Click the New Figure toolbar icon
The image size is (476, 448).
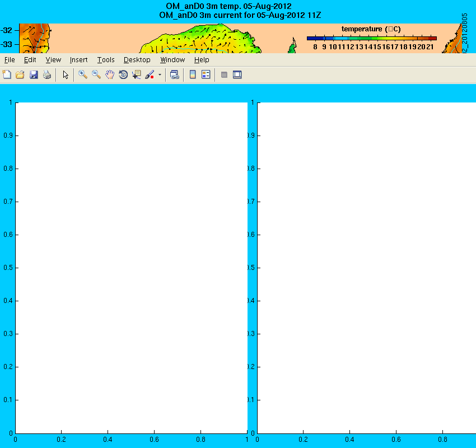tap(7, 74)
